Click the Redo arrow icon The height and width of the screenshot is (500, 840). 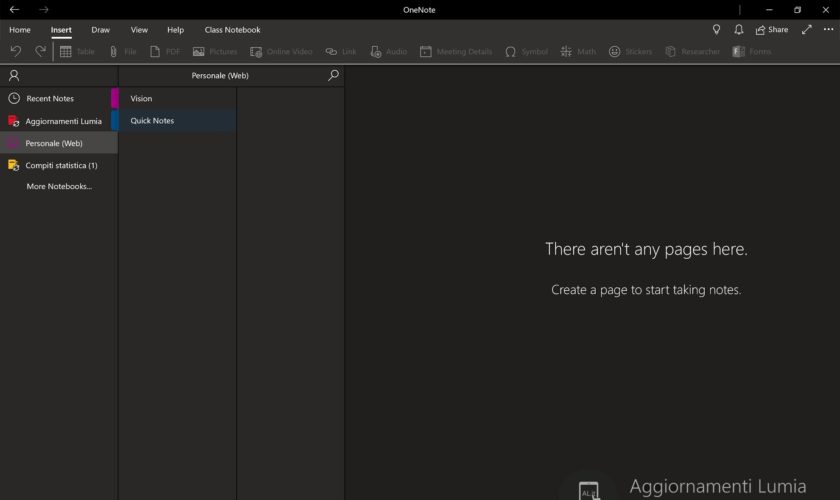coord(41,51)
